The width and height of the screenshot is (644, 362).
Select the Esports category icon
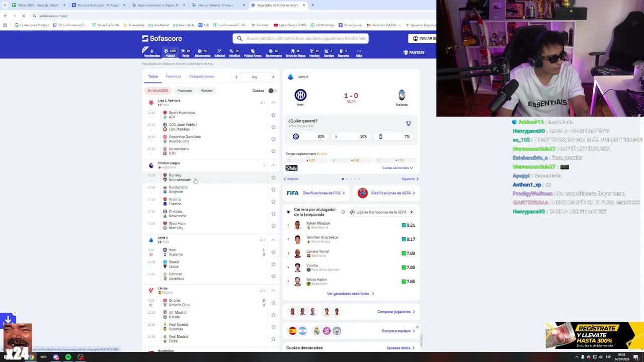(343, 53)
